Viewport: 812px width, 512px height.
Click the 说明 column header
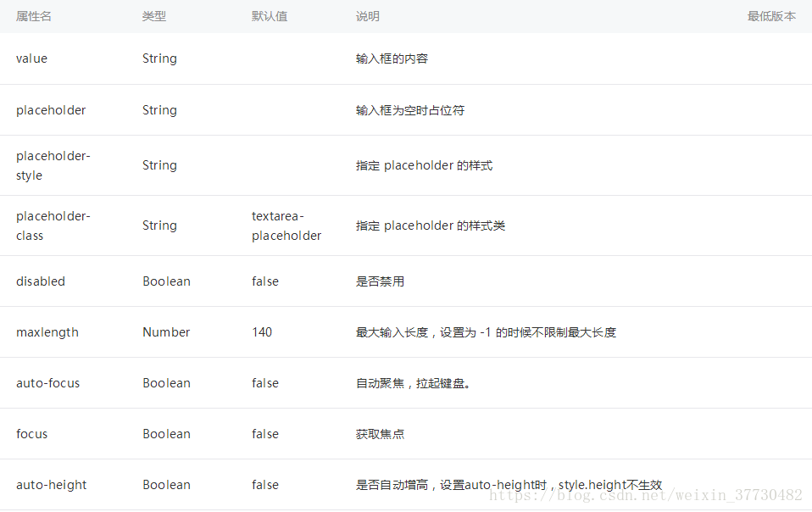(368, 17)
